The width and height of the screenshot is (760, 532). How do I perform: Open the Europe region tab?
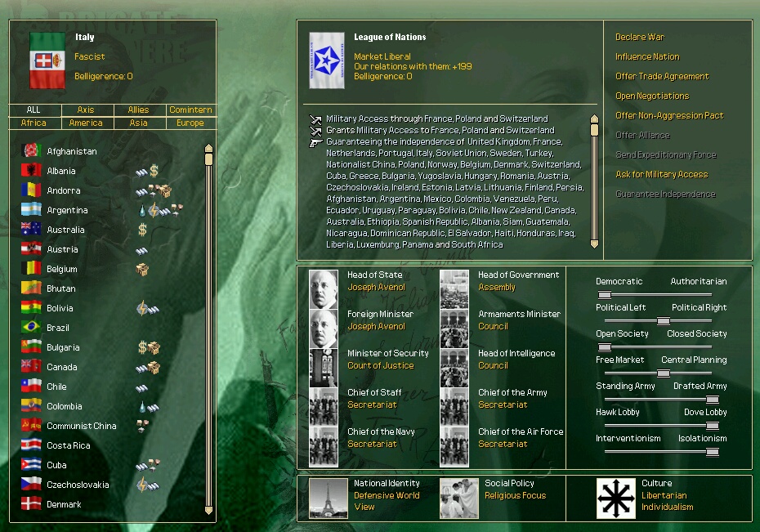click(191, 123)
